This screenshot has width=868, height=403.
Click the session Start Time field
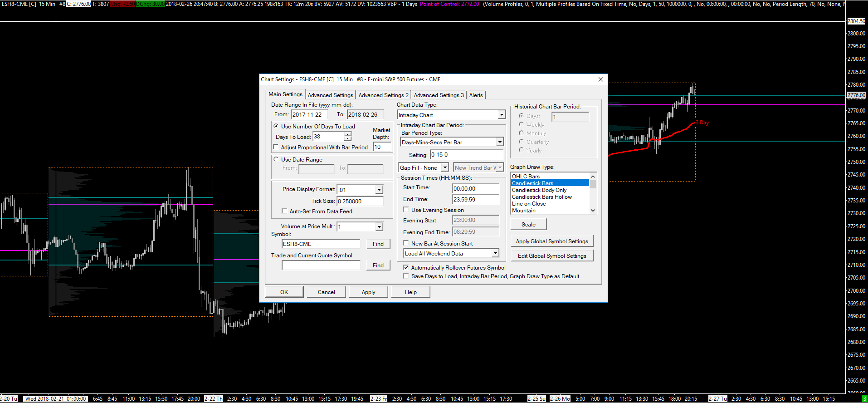(476, 188)
